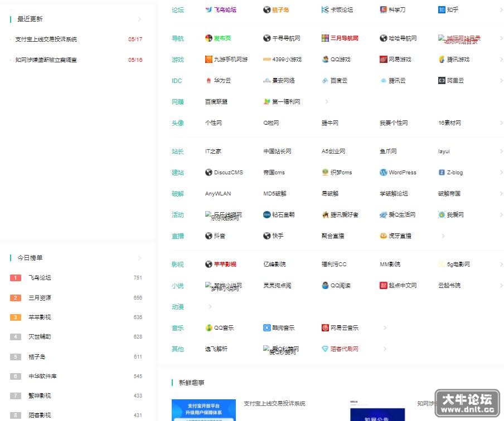Open the 建站 category

tap(178, 173)
